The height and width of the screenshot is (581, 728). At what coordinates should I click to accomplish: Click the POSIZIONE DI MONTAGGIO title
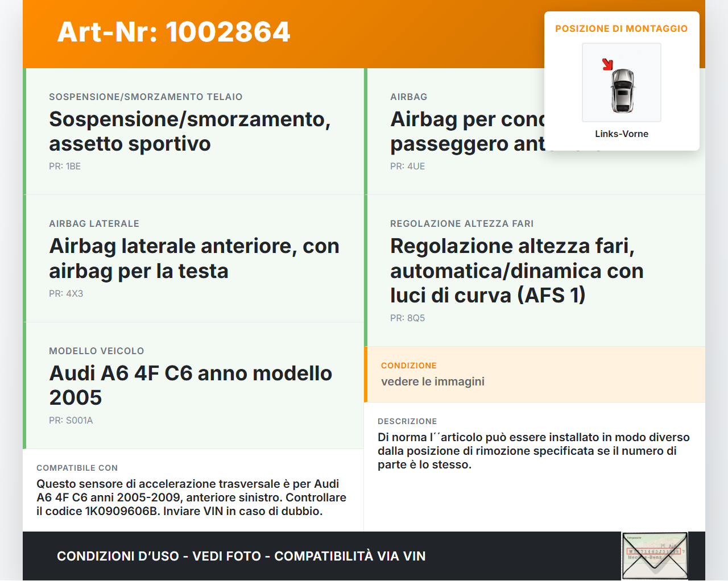[x=621, y=28]
